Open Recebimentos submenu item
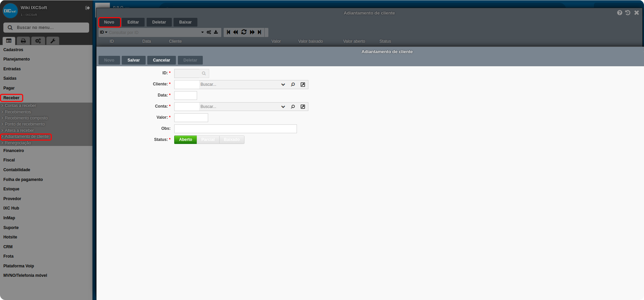Screen dimensions: 644x300 coord(18,112)
